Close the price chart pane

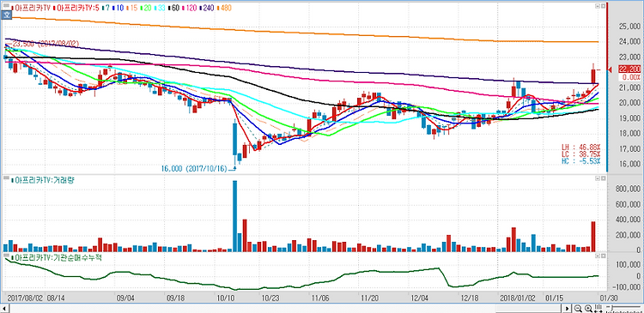(x=603, y=6)
